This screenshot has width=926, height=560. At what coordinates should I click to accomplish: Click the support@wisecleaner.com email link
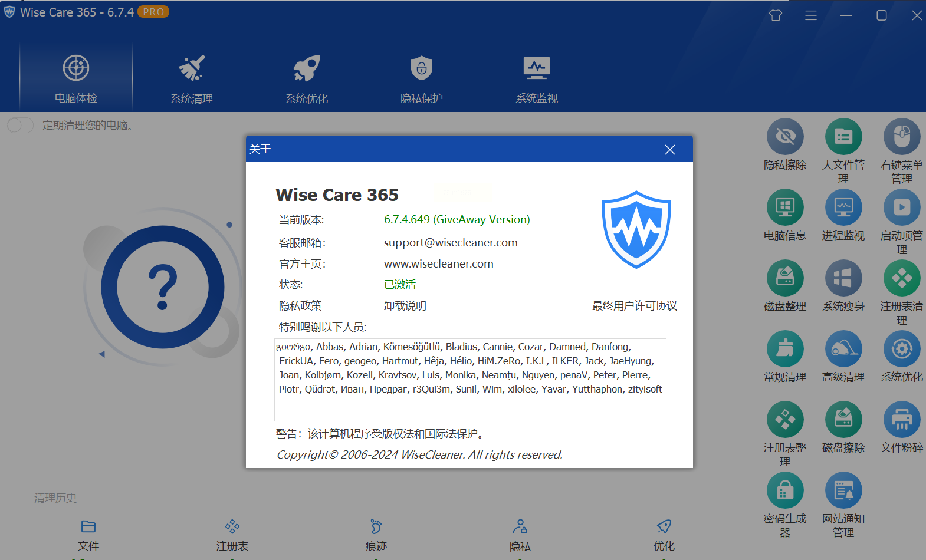click(x=451, y=243)
